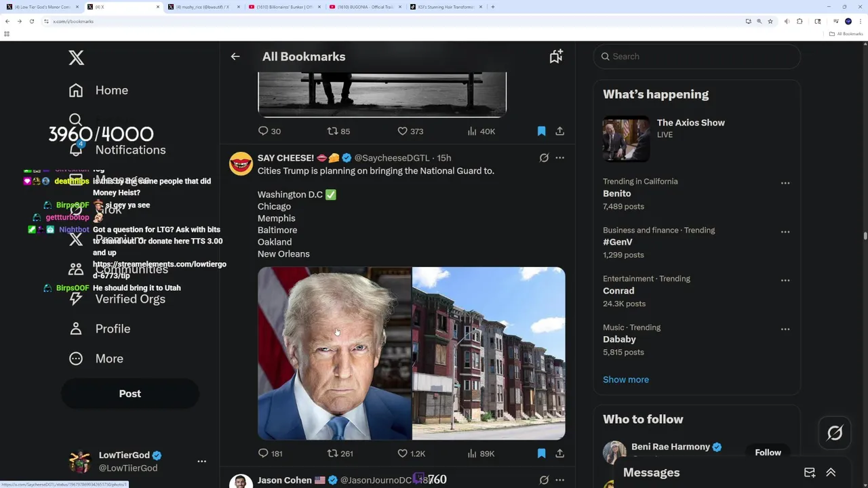Repost the post with 85 reposts
The width and height of the screenshot is (868, 488).
tap(338, 131)
